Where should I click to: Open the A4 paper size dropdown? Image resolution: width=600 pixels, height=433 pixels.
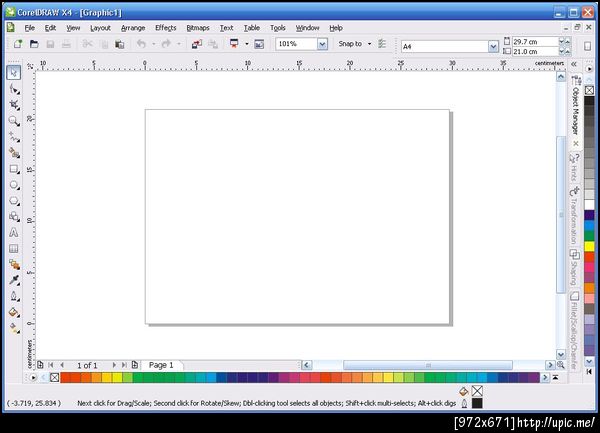493,47
